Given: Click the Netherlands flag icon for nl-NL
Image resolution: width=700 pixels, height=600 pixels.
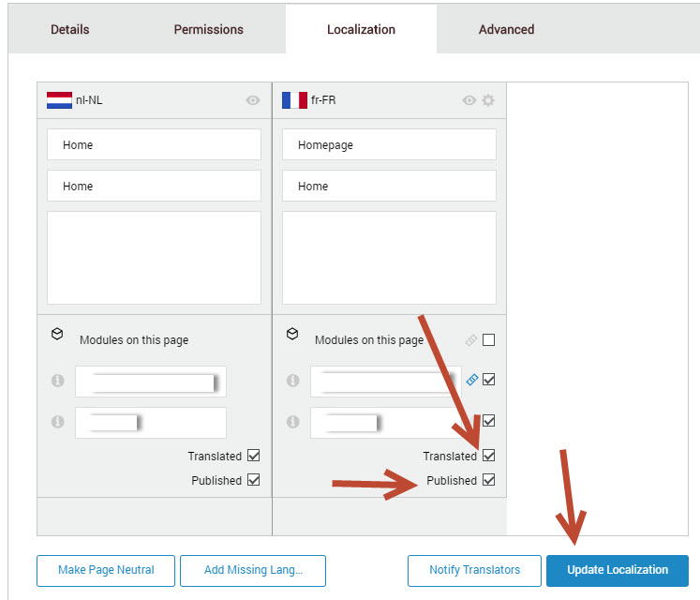Looking at the screenshot, I should pos(59,100).
